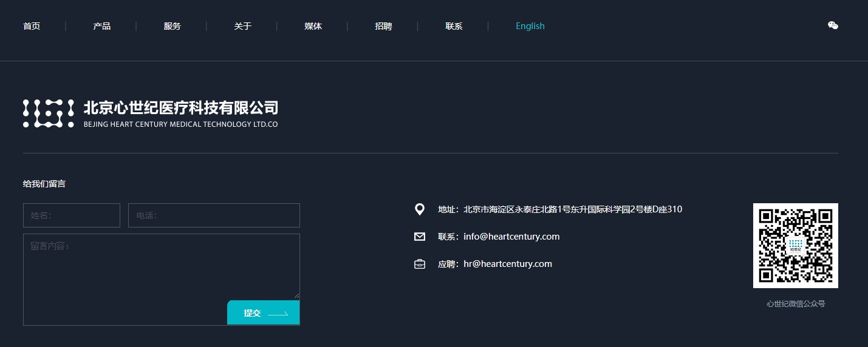
Task: Click the envelope email icon
Action: 419,237
